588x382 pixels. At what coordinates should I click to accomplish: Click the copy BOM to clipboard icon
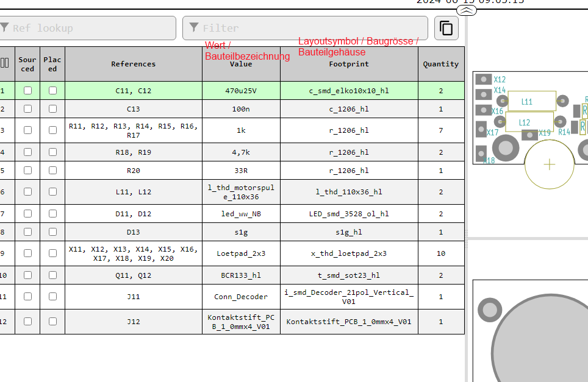click(x=446, y=28)
